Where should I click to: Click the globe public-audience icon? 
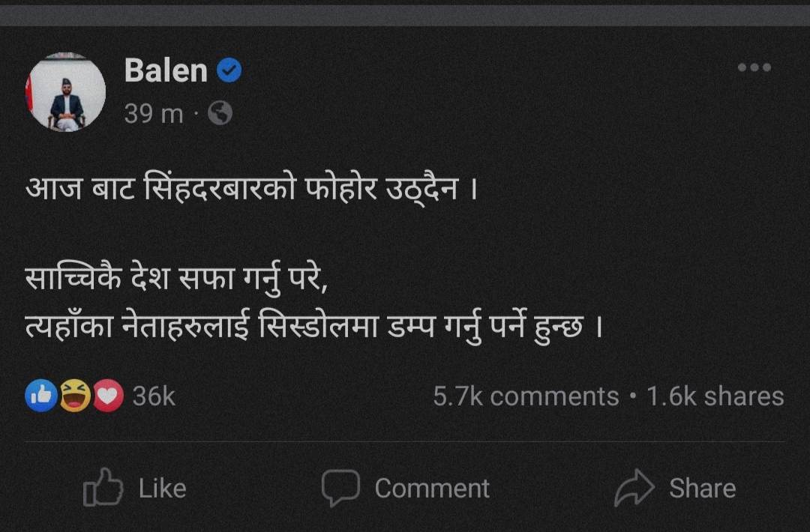[x=220, y=113]
